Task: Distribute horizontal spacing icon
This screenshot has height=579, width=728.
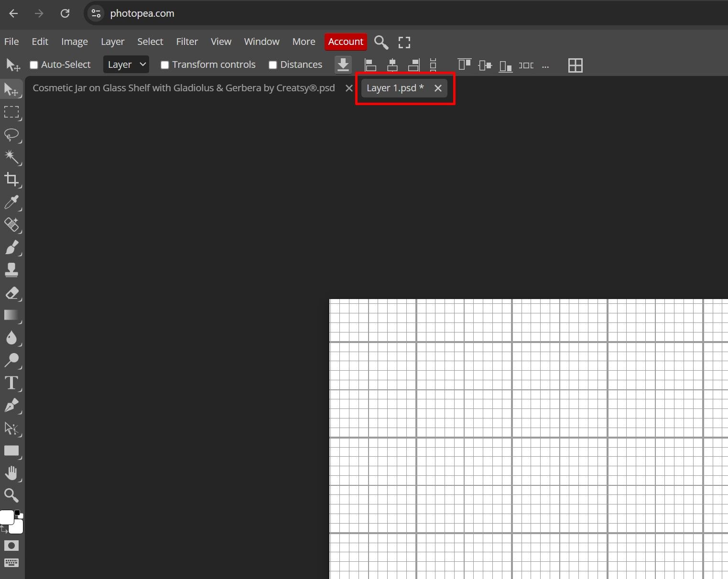Action: coord(526,65)
